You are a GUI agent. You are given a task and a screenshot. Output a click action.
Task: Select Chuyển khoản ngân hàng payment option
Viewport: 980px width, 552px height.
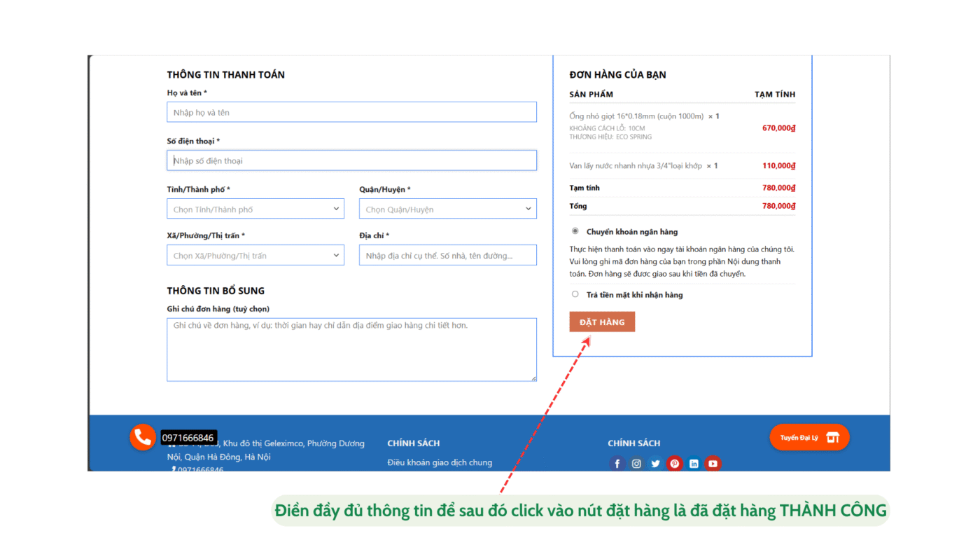click(x=575, y=231)
